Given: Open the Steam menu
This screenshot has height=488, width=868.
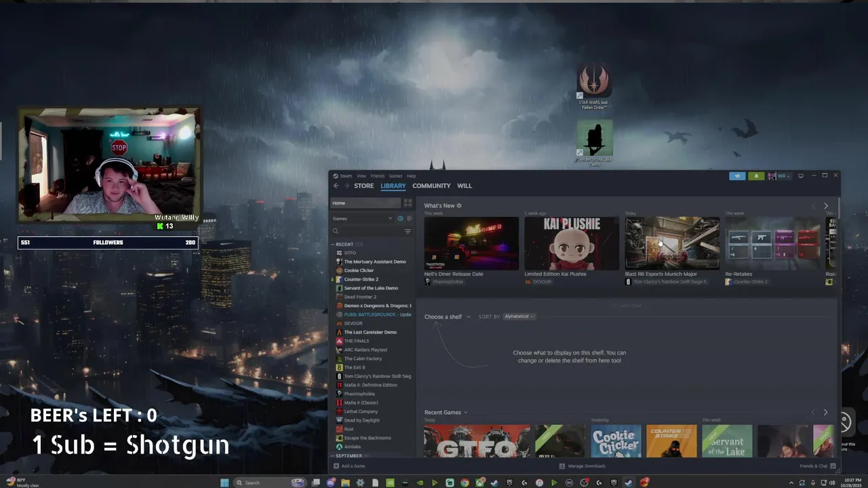Looking at the screenshot, I should point(343,176).
